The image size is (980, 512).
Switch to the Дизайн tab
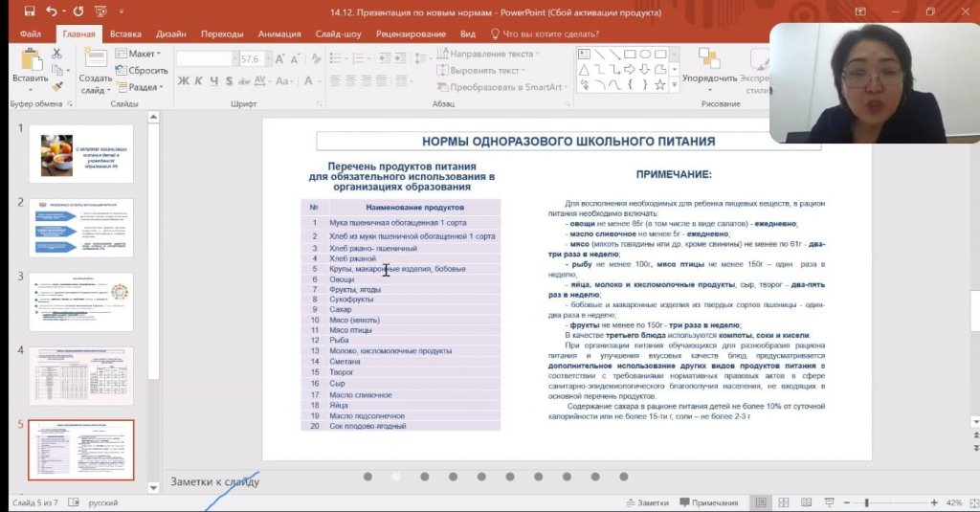[170, 33]
